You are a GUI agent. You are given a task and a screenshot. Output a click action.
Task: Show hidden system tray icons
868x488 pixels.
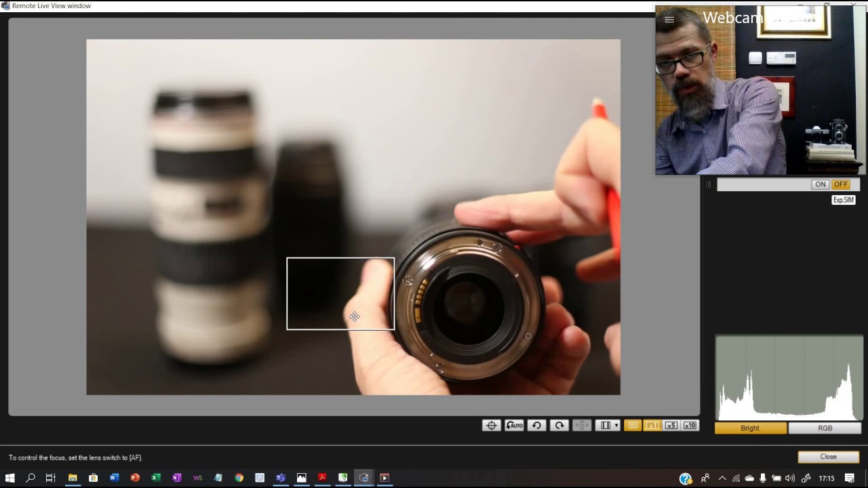point(722,479)
